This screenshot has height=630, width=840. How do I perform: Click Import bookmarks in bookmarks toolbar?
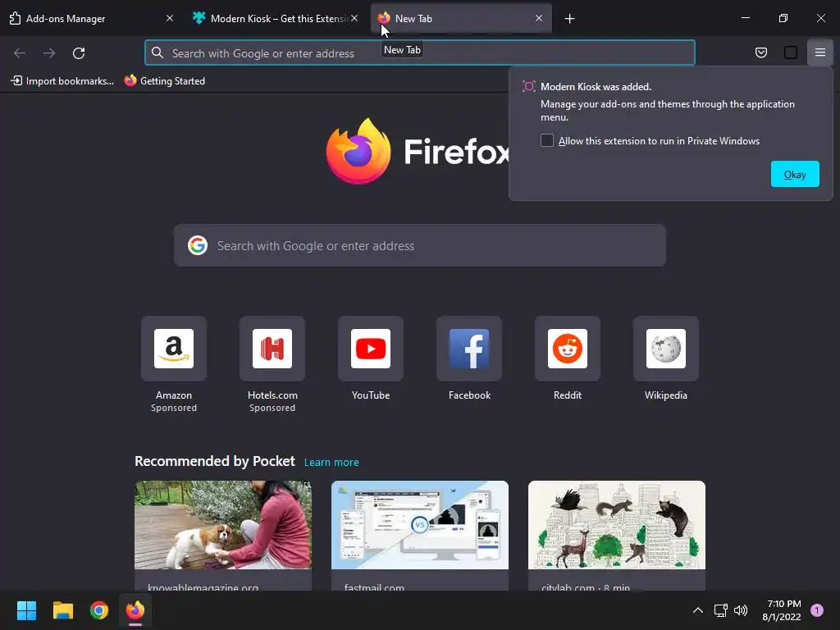tap(62, 81)
